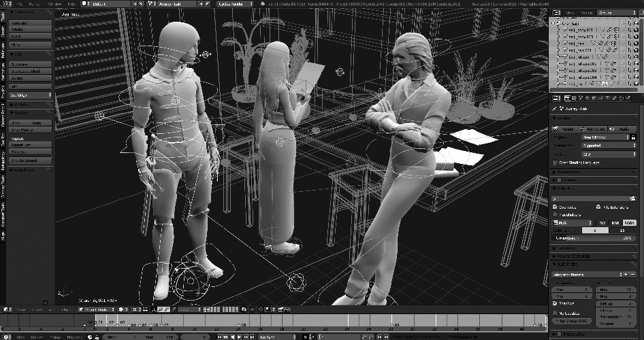Open the Constraints properties tab icon
644x340 pixels.
point(600,98)
